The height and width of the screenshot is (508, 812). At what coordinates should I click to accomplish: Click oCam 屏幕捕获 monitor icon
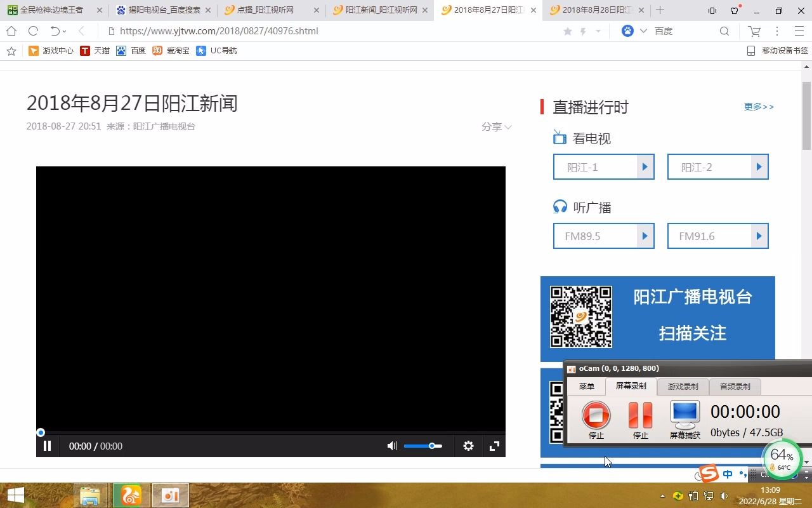(x=685, y=415)
